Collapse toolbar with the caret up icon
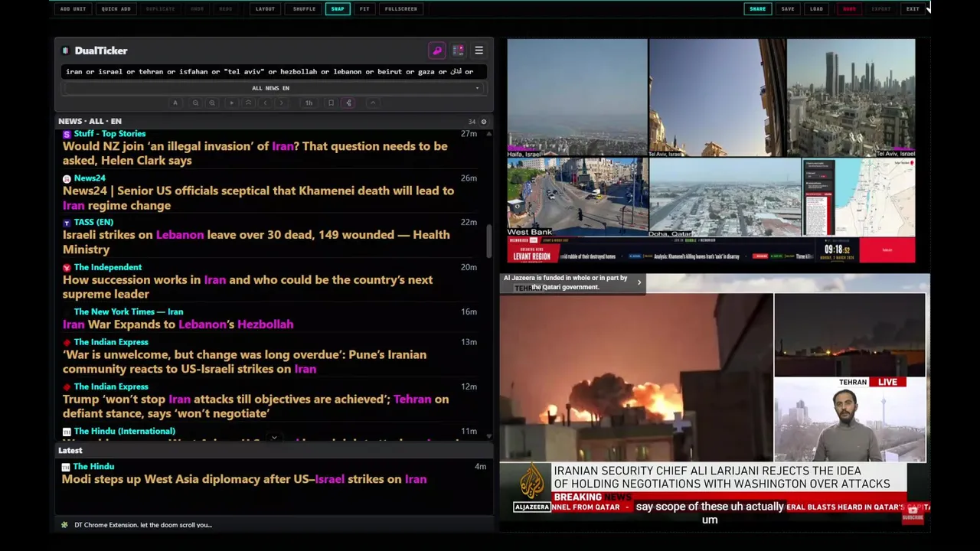 [x=373, y=103]
